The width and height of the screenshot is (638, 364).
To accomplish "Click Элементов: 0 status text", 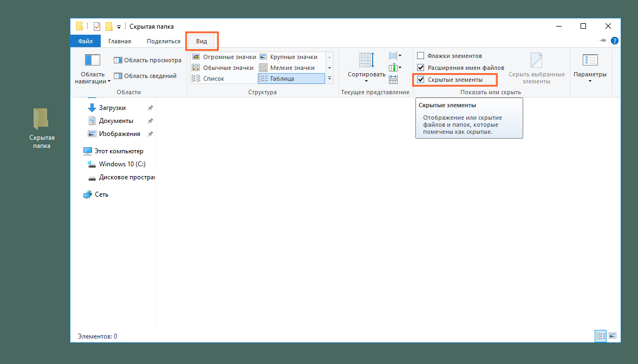I will tap(97, 336).
